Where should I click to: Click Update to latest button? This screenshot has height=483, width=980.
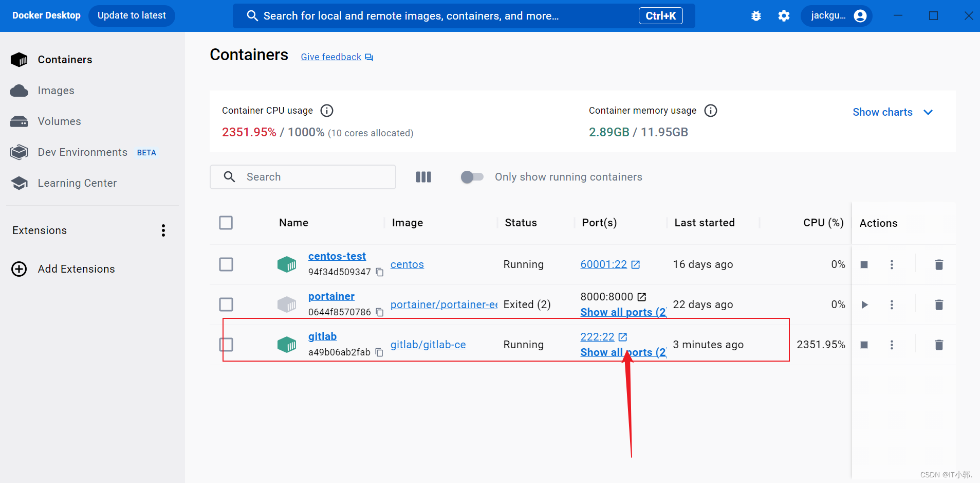[132, 15]
